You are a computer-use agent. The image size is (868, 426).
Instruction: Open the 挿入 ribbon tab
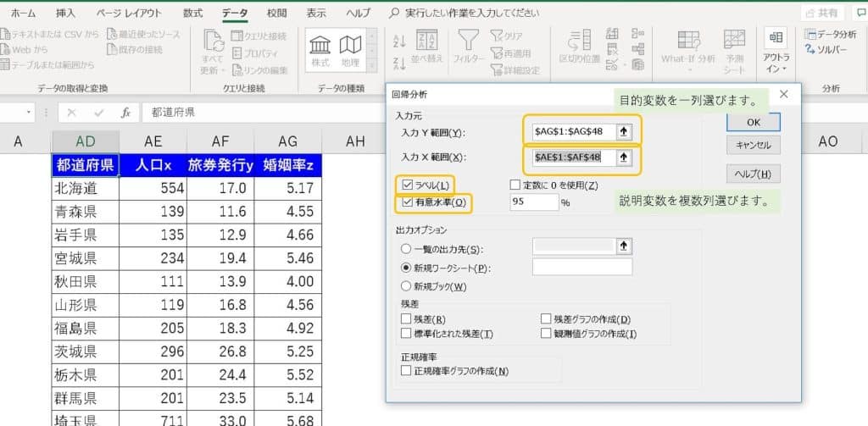tap(66, 13)
